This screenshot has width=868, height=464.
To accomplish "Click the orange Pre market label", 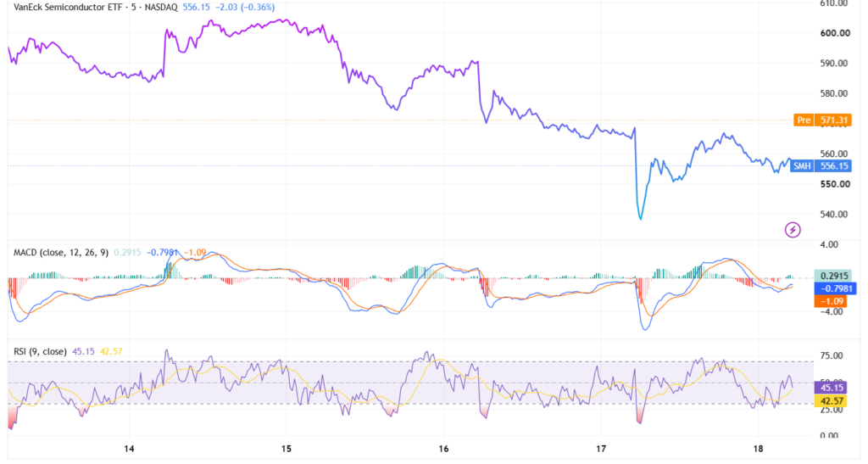I will coord(822,120).
